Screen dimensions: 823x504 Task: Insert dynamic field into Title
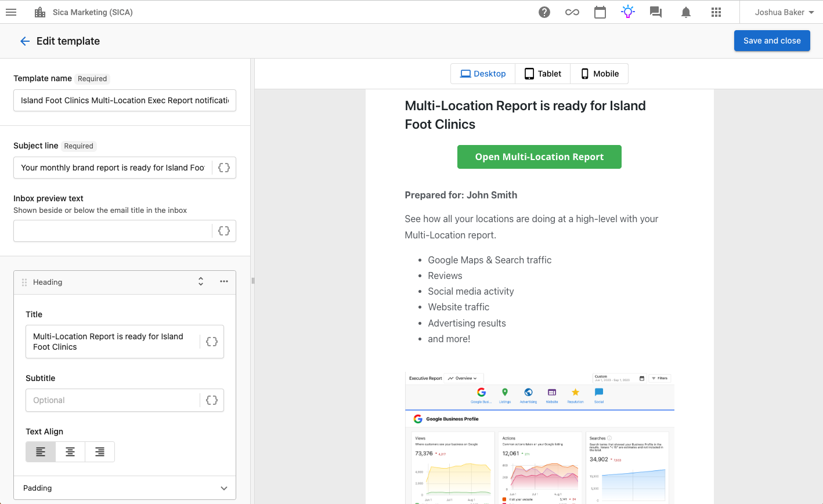[212, 342]
